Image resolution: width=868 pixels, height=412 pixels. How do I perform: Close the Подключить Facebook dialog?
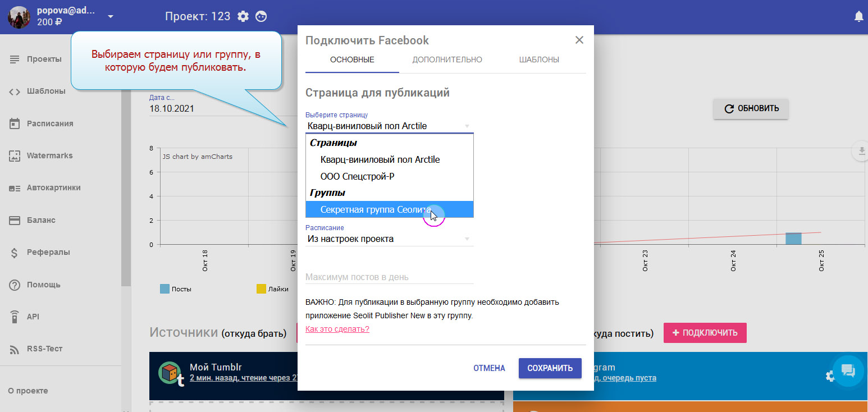click(579, 40)
